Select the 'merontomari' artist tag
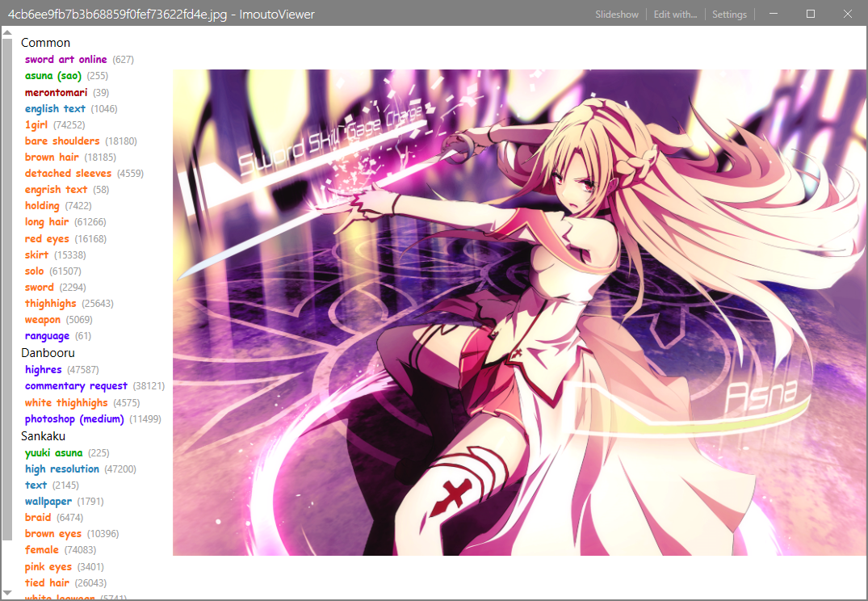Screen dimensions: 868x601 click(x=56, y=92)
